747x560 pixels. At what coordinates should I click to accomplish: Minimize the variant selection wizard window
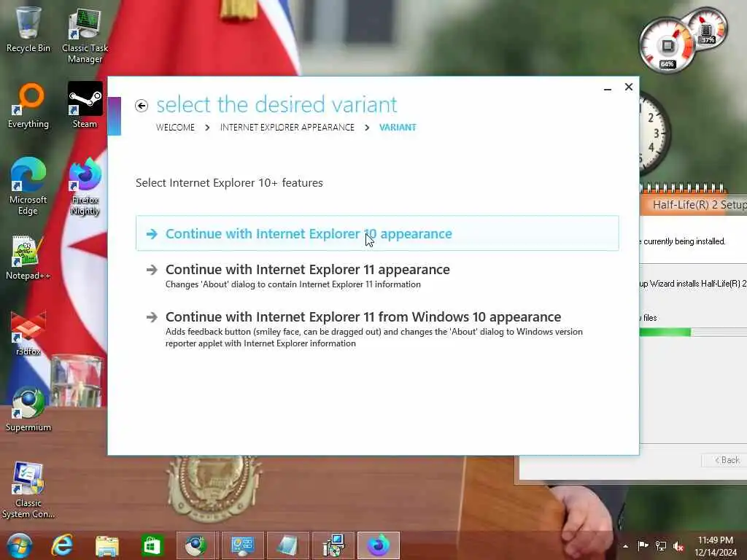[x=608, y=88]
